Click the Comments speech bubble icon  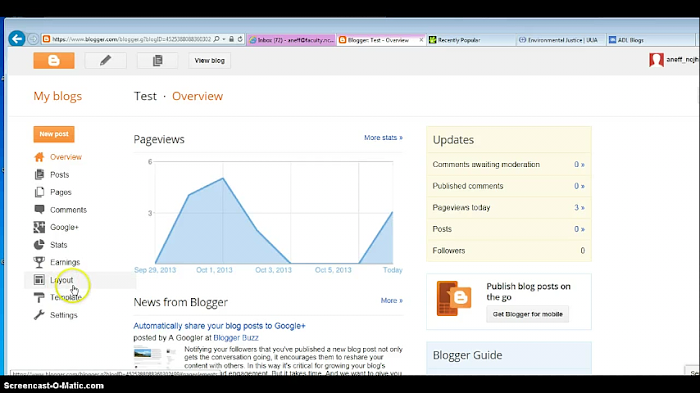coord(39,209)
